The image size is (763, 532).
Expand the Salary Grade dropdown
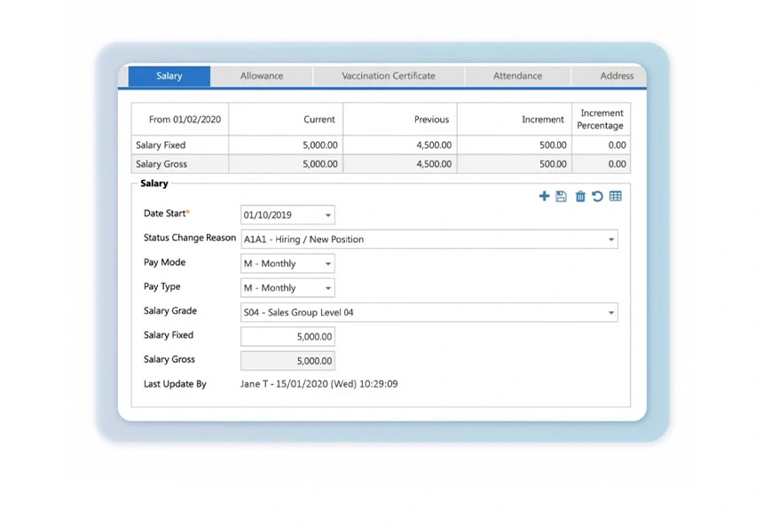point(610,313)
